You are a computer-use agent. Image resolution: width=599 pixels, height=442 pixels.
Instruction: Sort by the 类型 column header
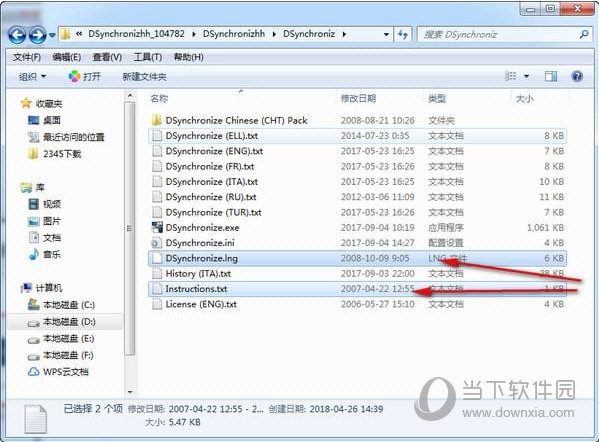(437, 99)
